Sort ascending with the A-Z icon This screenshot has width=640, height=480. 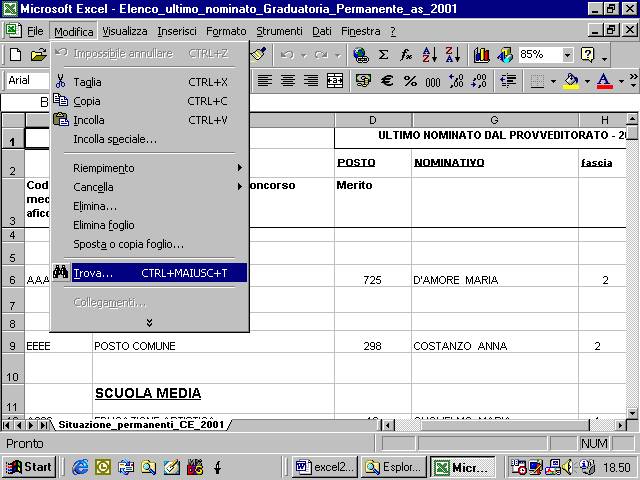coord(427,55)
